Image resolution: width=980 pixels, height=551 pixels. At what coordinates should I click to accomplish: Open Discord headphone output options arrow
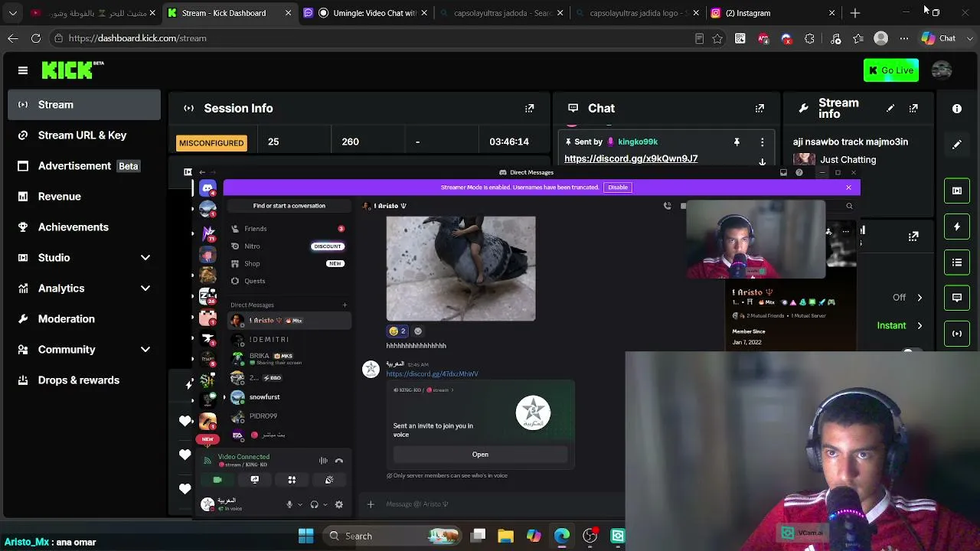point(325,504)
